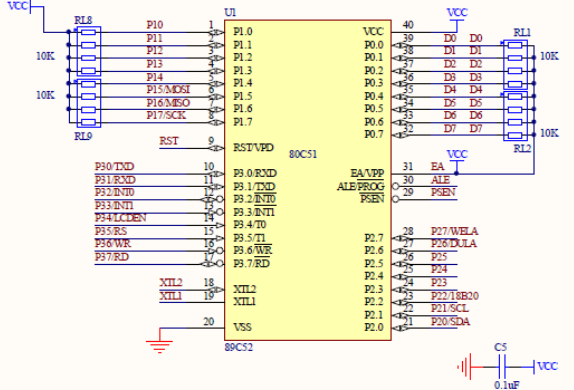This screenshot has width=574, height=390.
Task: Select the RL9 resistor network symbol
Action: coord(89,103)
